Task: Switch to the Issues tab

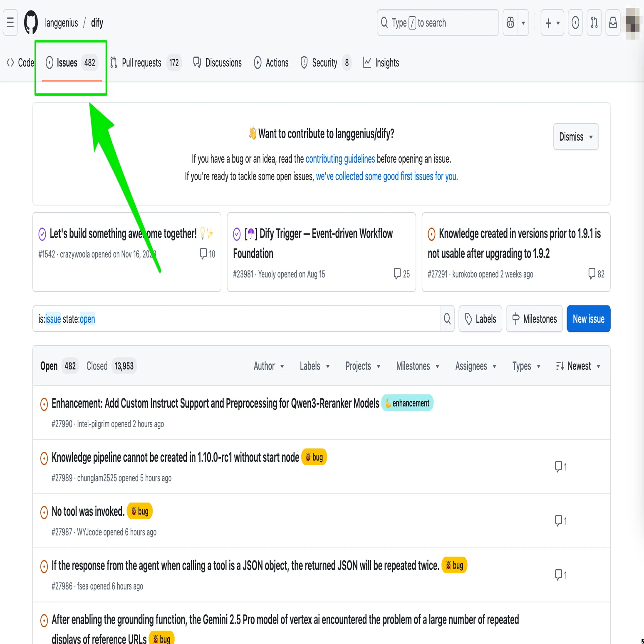Action: 71,63
